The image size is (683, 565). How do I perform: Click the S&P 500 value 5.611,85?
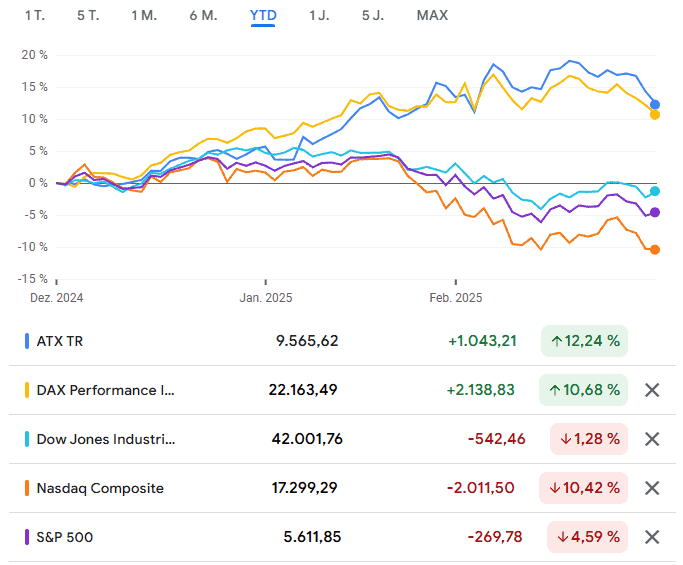[x=312, y=537]
